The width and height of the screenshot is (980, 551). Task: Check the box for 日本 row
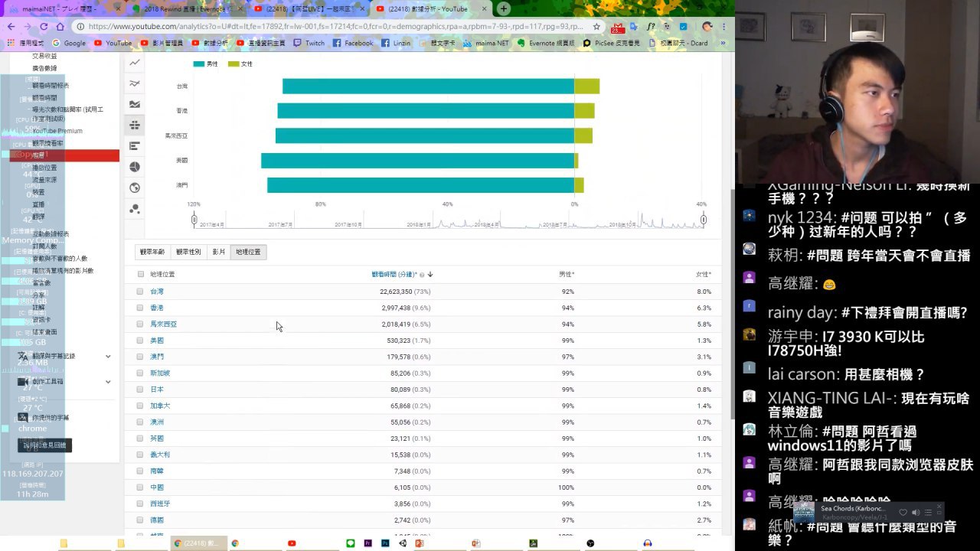click(140, 390)
